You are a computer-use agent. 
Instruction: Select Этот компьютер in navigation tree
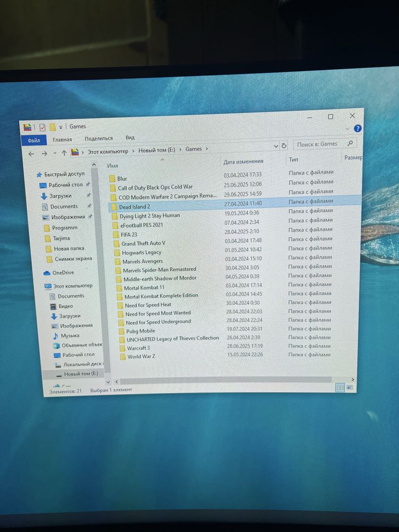pyautogui.click(x=69, y=286)
